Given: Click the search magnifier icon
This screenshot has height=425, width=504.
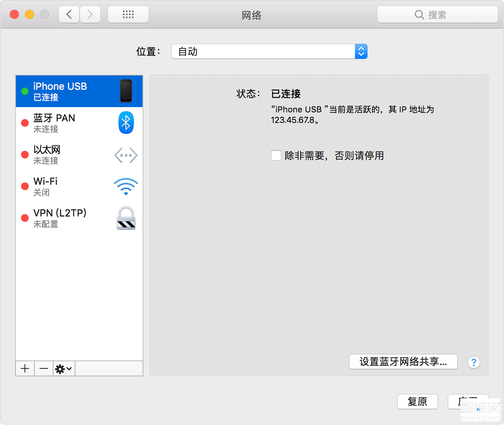Looking at the screenshot, I should (x=420, y=15).
